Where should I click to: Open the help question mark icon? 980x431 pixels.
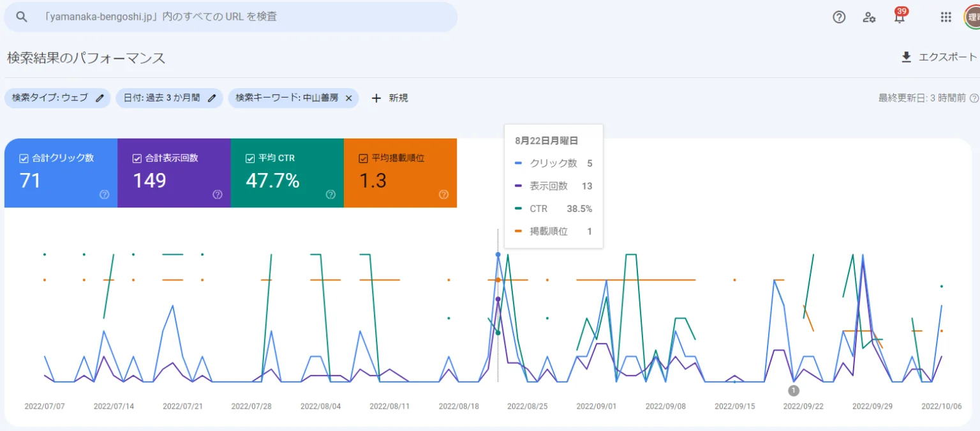point(839,17)
